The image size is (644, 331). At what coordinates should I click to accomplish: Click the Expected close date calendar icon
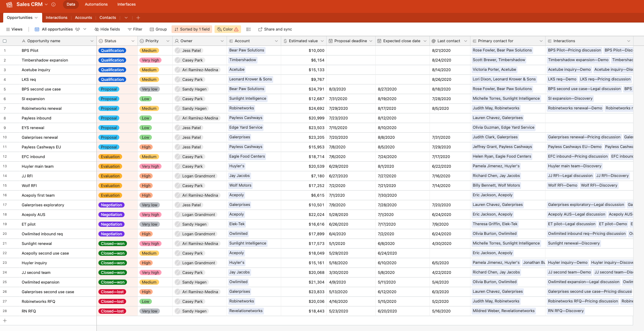click(380, 41)
